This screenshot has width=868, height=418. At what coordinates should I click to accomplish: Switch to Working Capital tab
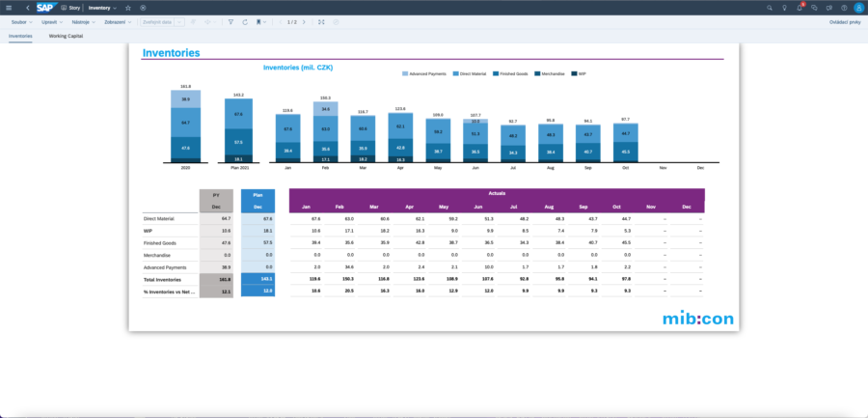pyautogui.click(x=66, y=36)
